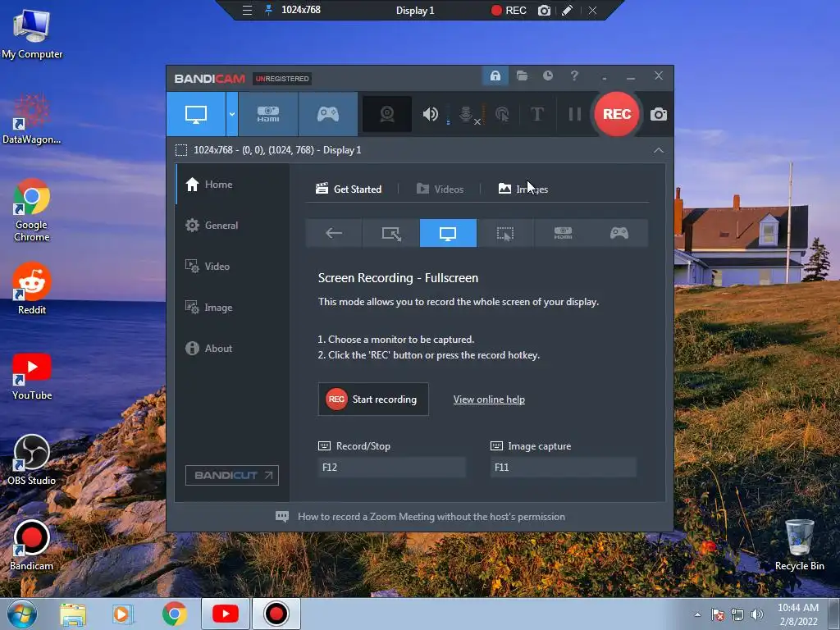The width and height of the screenshot is (840, 630).
Task: Click camera icon on top recording bar
Action: pyautogui.click(x=544, y=10)
